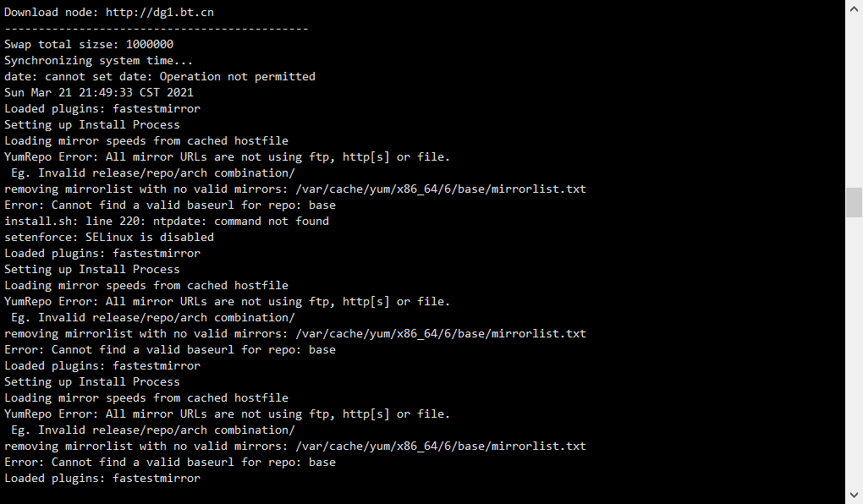Click the dashed separator line

pyautogui.click(x=156, y=28)
